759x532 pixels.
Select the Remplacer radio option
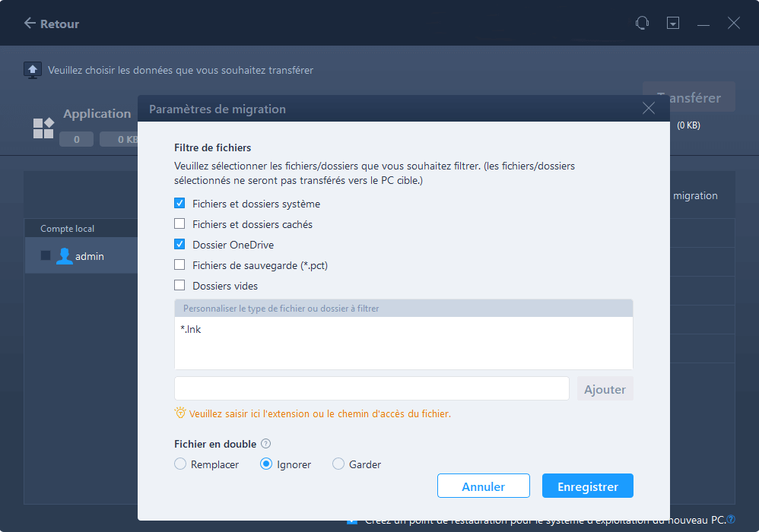[x=180, y=464]
